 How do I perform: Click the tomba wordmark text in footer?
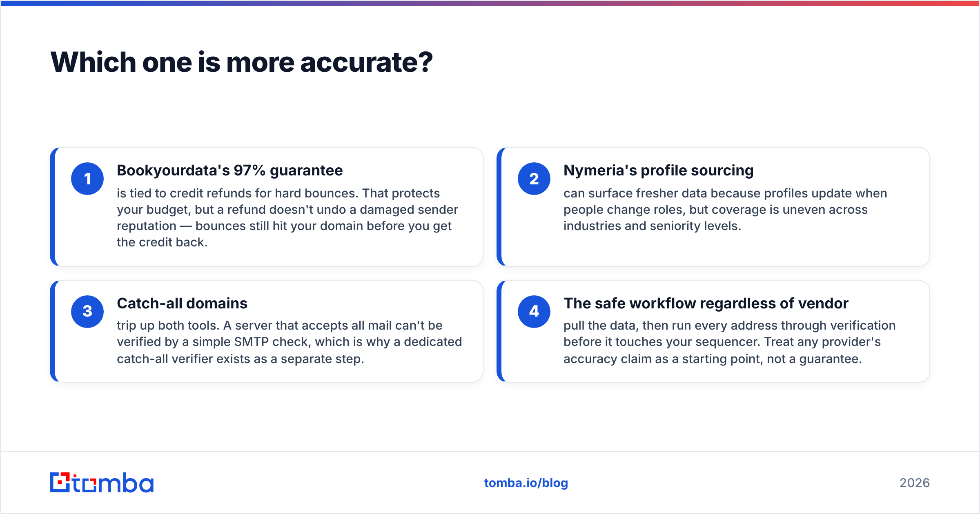tap(113, 483)
